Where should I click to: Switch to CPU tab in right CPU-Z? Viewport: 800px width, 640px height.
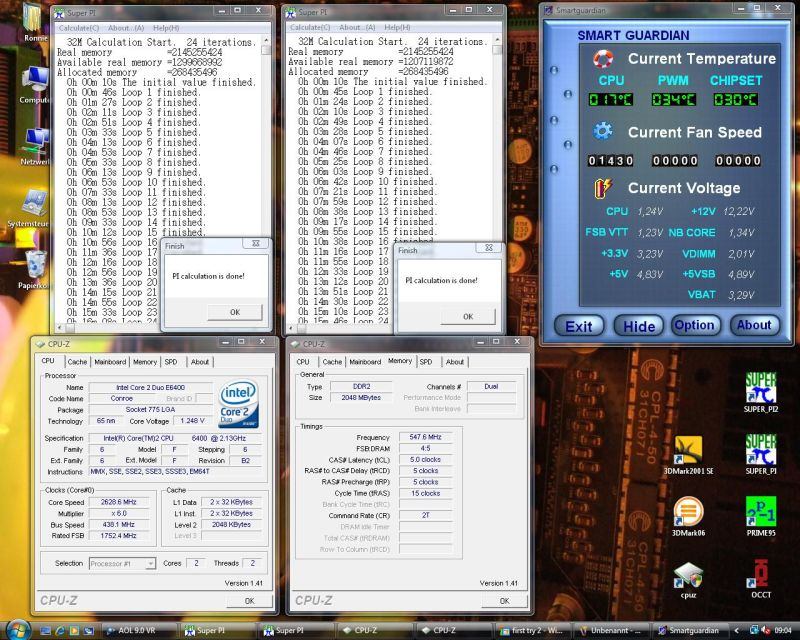pyautogui.click(x=303, y=362)
